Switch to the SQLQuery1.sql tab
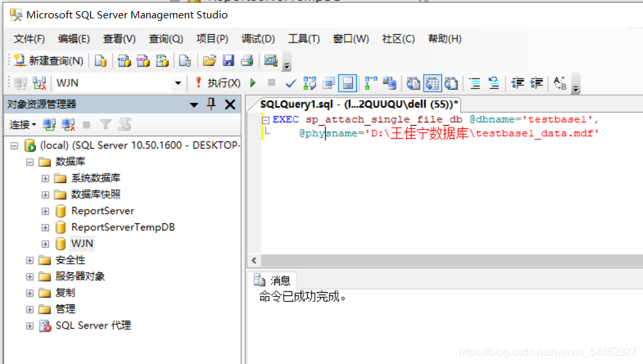This screenshot has width=643, height=364. 359,104
